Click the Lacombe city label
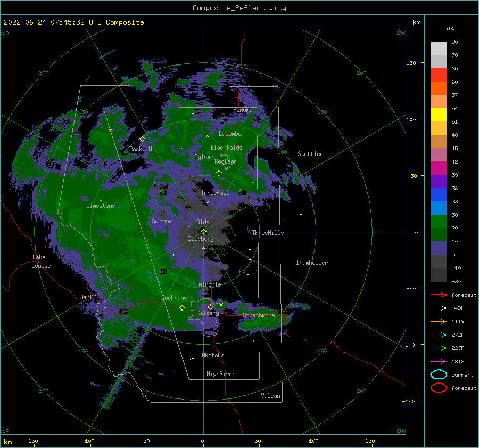The image size is (479, 448). [x=230, y=134]
